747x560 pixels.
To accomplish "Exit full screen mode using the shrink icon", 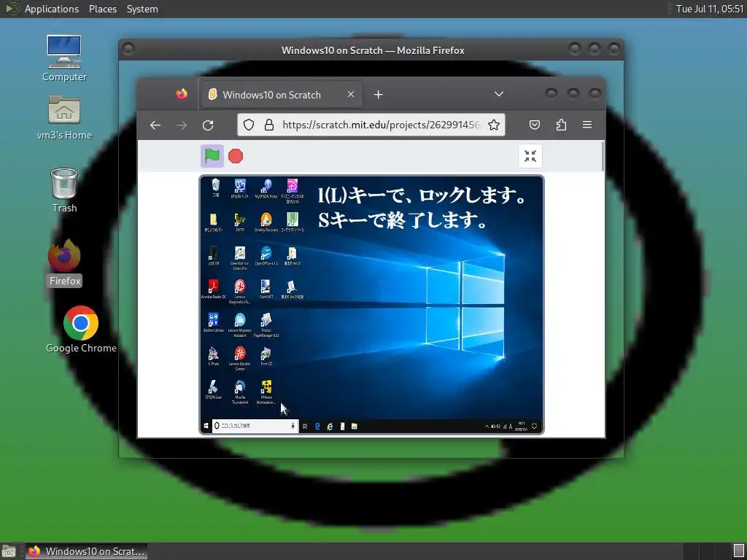I will (x=530, y=156).
